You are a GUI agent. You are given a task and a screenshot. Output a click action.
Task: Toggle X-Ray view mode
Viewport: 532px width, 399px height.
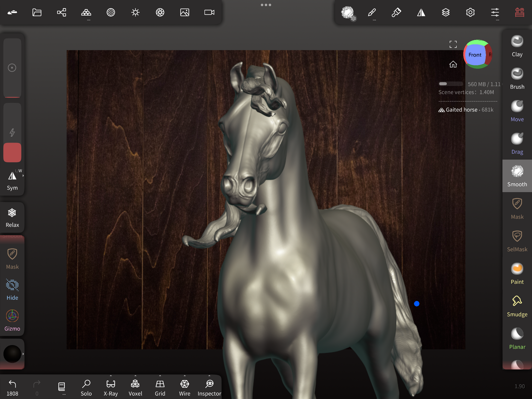pyautogui.click(x=111, y=387)
